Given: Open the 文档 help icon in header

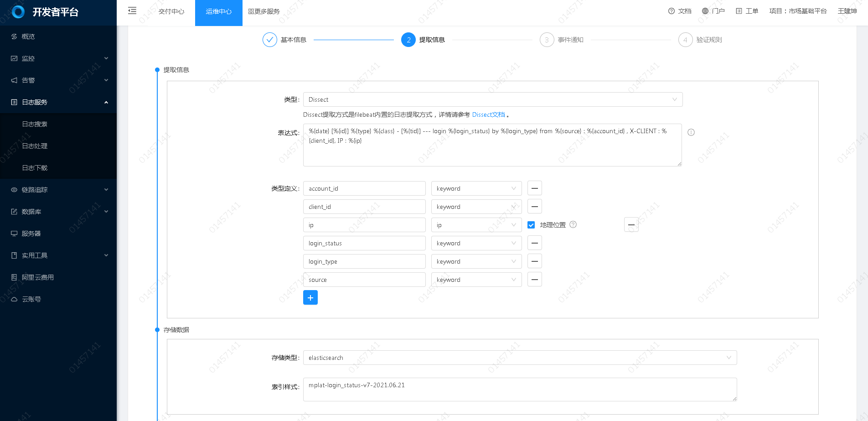Looking at the screenshot, I should [x=672, y=11].
